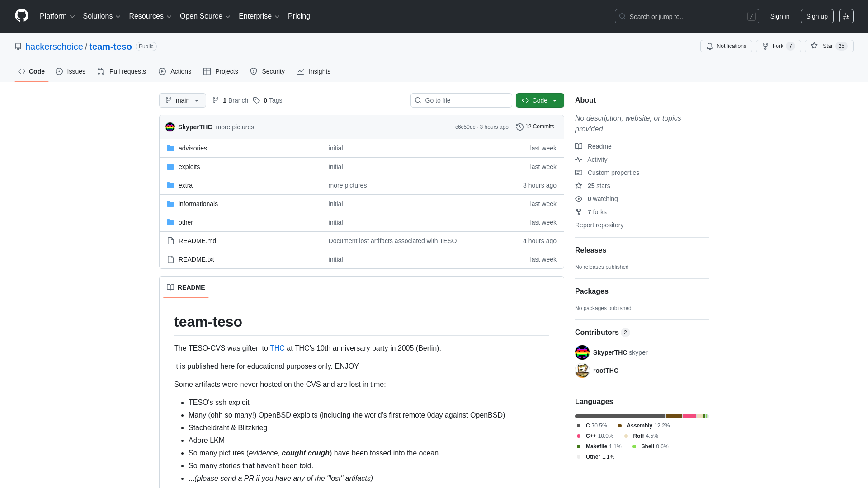This screenshot has height=488, width=868.
Task: Click the Pricing menu item
Action: (x=299, y=16)
